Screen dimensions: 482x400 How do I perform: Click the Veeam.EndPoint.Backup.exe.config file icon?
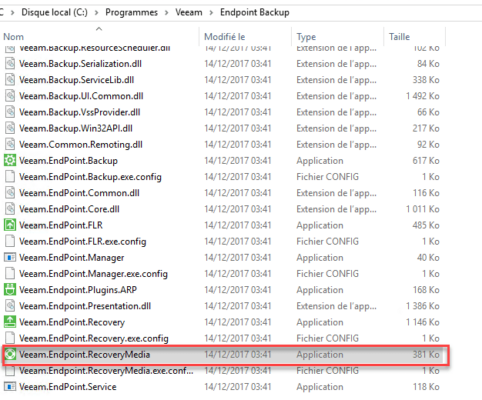click(x=10, y=177)
